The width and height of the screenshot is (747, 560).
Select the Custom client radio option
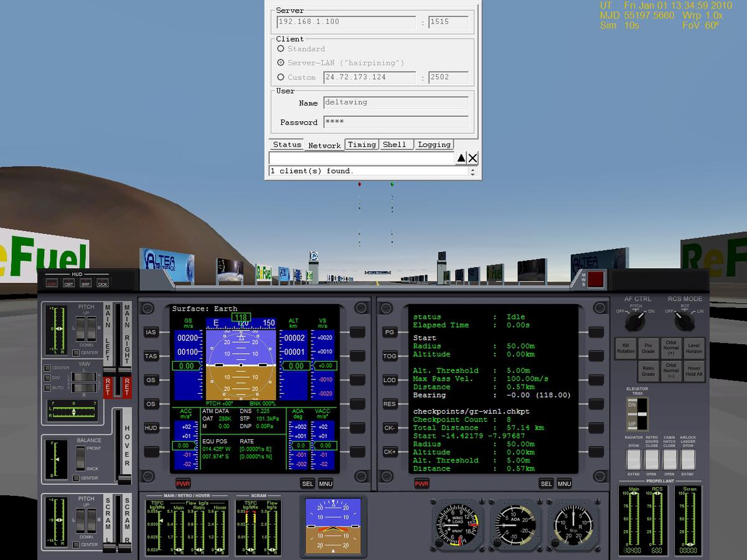point(281,77)
